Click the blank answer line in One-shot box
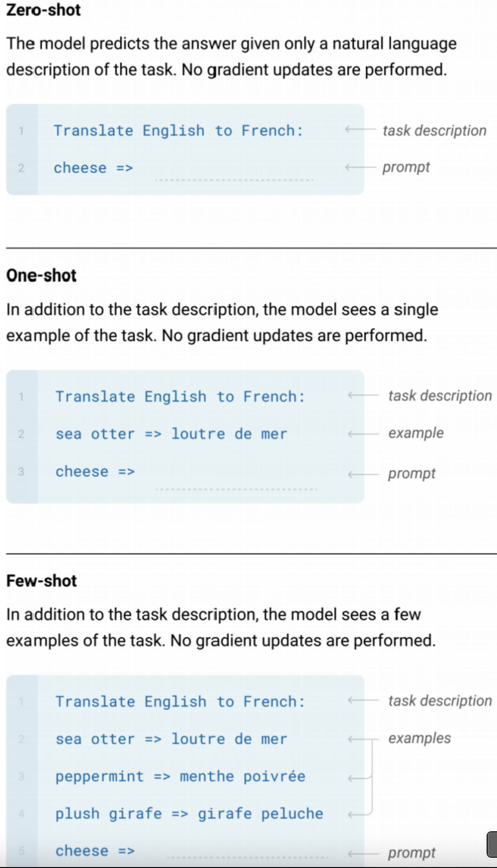497x868 pixels. [x=236, y=489]
